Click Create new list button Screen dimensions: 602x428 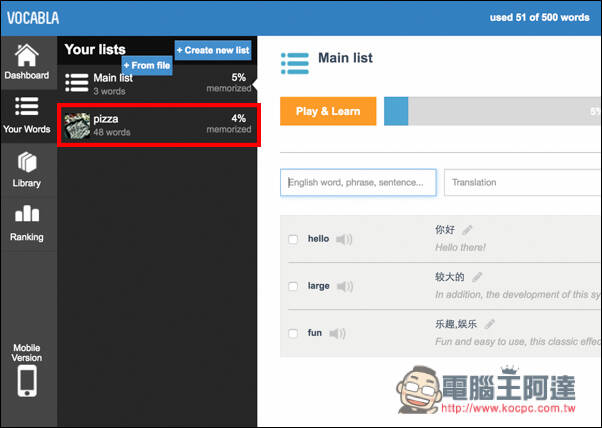point(213,50)
